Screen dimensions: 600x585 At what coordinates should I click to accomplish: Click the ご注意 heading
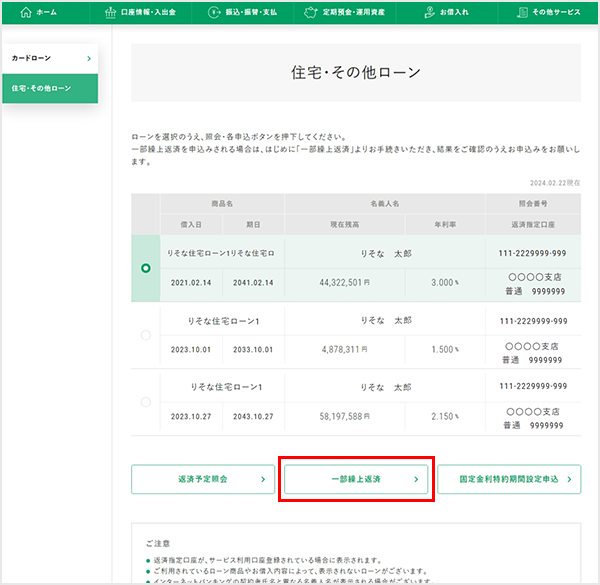(x=158, y=544)
